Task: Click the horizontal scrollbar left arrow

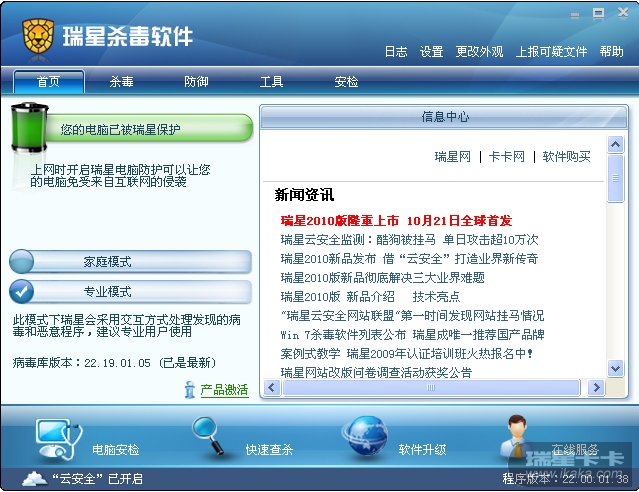Action: (272, 387)
